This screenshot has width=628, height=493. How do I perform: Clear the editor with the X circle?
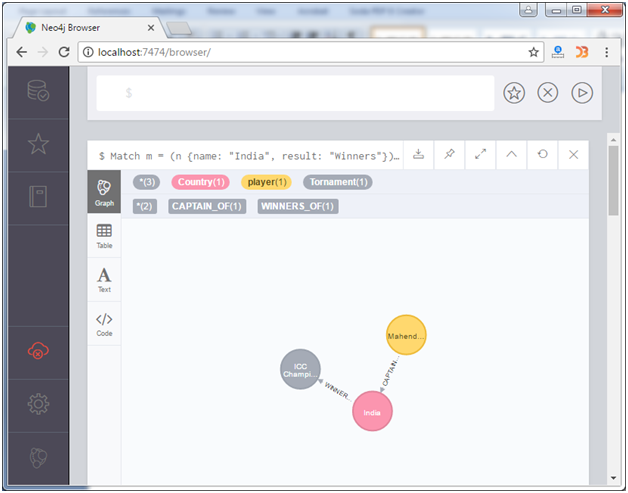pyautogui.click(x=547, y=93)
